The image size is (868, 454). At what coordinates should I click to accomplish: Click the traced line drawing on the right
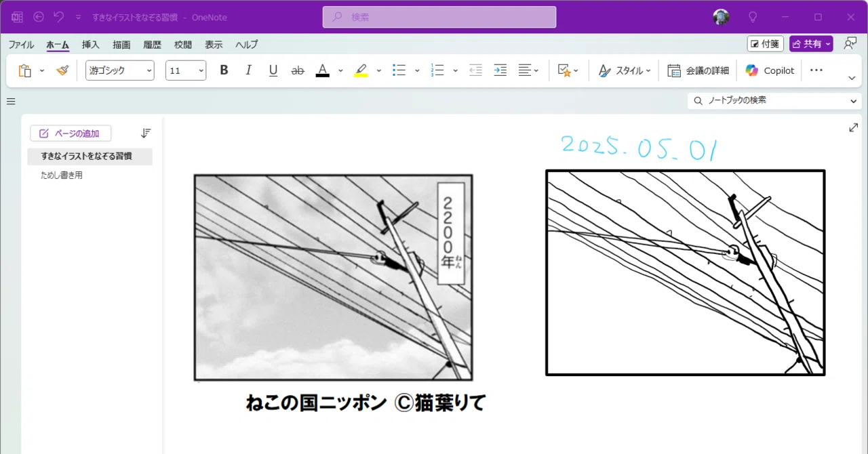tap(686, 272)
